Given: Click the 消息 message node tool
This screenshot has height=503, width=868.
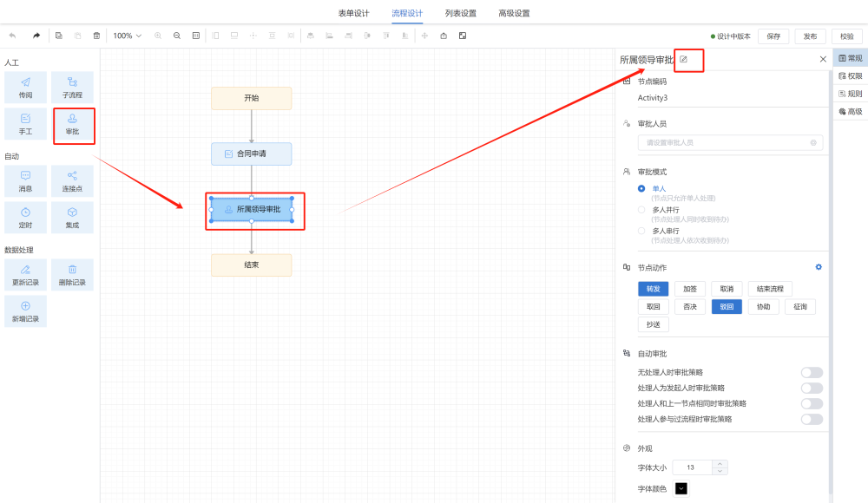Looking at the screenshot, I should coord(25,181).
